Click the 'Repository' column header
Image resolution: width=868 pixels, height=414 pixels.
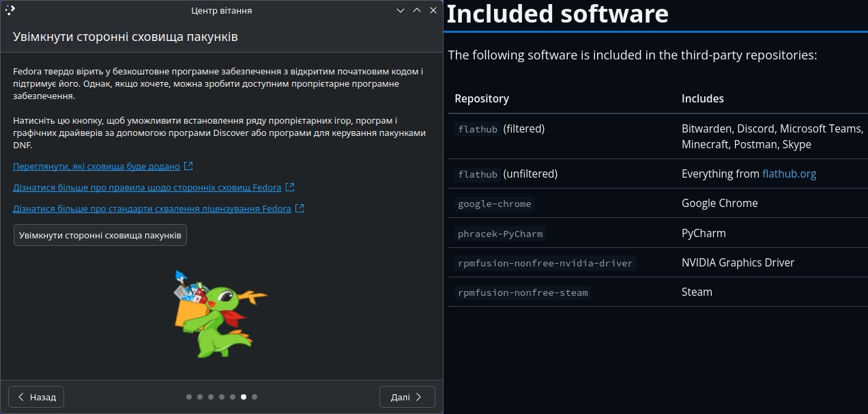click(x=482, y=98)
